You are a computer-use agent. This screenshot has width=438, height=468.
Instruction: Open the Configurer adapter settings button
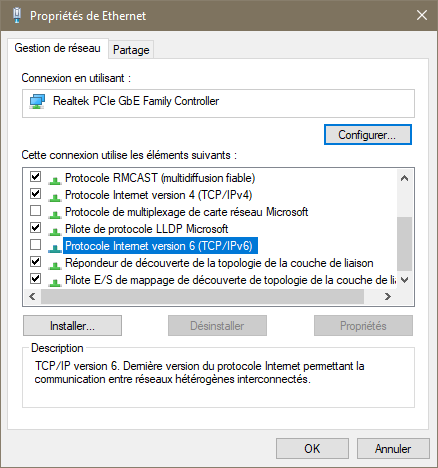point(368,135)
